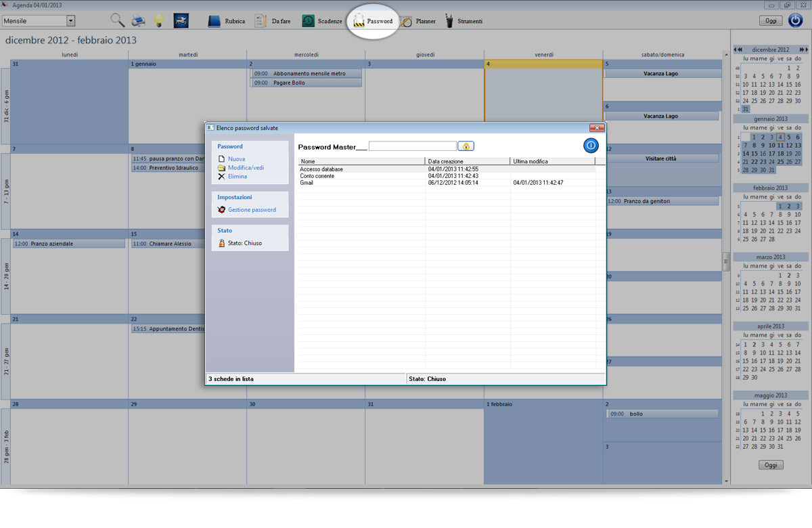This screenshot has height=528, width=812.
Task: Open the 11:45 pausa pranzo event
Action: pyautogui.click(x=168, y=158)
